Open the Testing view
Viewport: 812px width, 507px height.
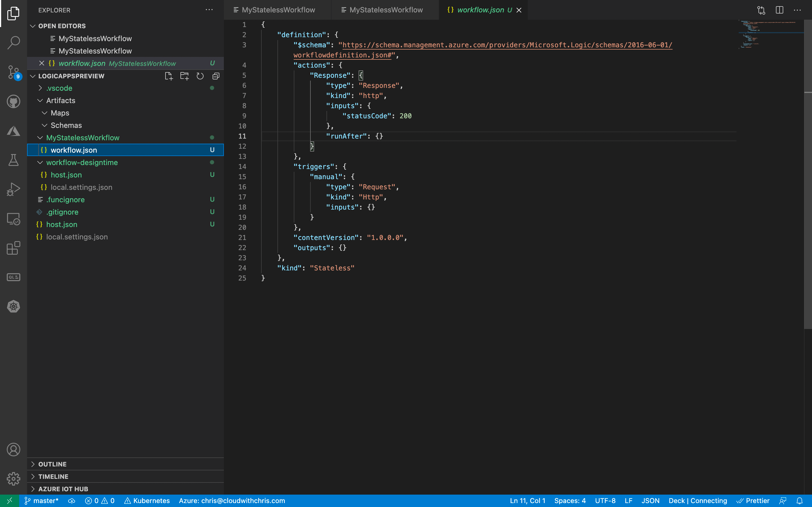[13, 160]
